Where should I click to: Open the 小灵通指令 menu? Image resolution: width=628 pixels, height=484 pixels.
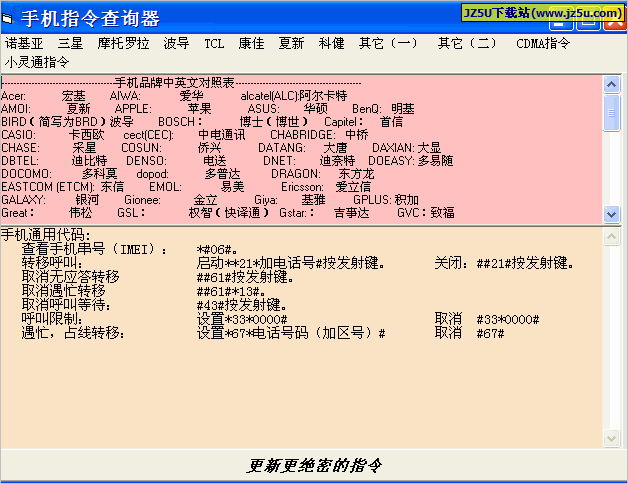pos(37,62)
